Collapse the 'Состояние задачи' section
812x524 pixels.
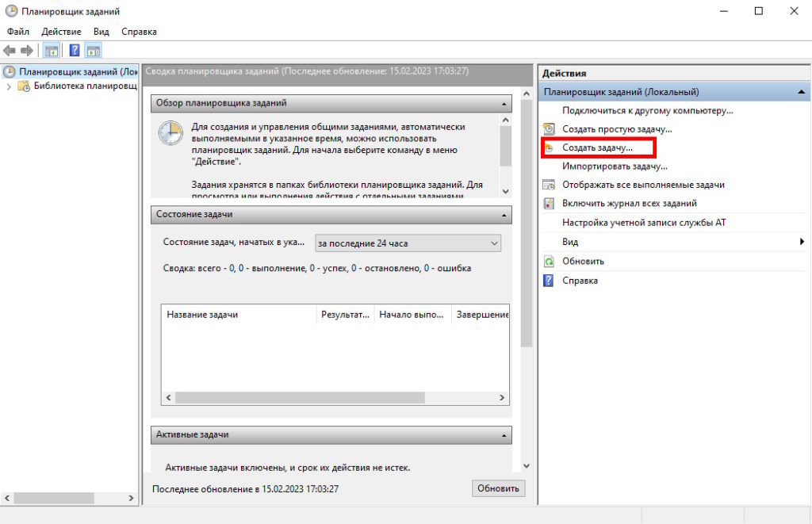[503, 215]
